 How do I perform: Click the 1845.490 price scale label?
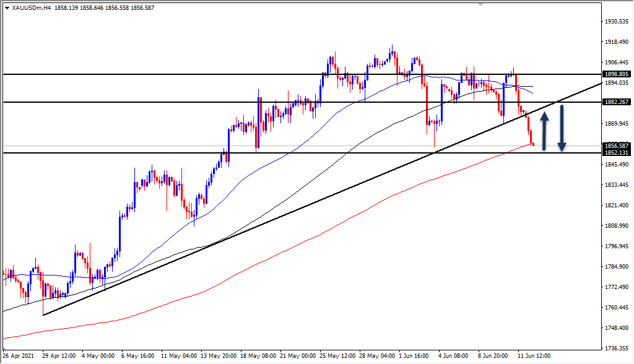pos(617,164)
